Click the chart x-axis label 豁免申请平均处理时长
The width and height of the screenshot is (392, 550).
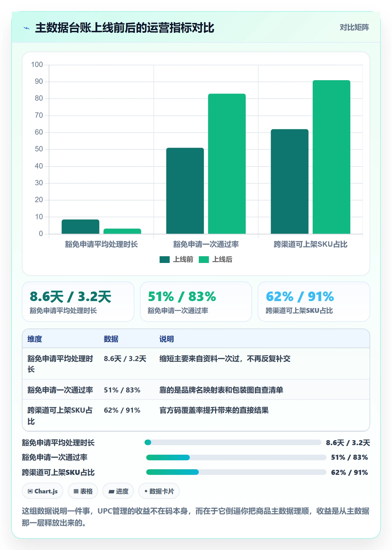(x=101, y=244)
